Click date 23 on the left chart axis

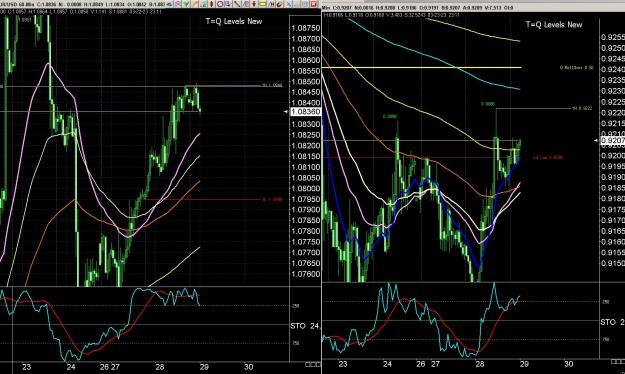pos(26,367)
